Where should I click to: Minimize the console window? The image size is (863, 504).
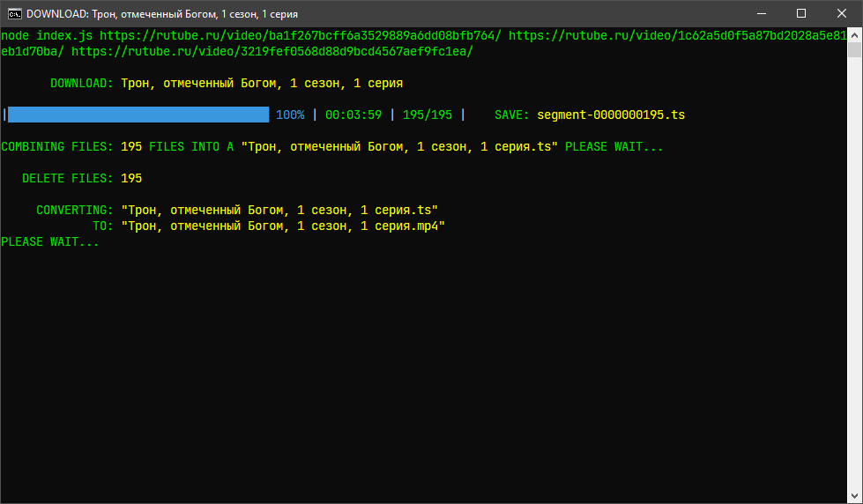point(761,13)
